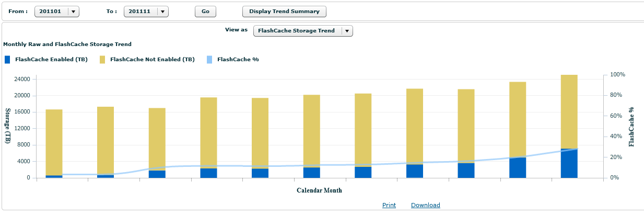Viewport: 644px width, 215px height.
Task: Expand the View as FlashCache Storage Trend dropdown
Action: (x=347, y=31)
